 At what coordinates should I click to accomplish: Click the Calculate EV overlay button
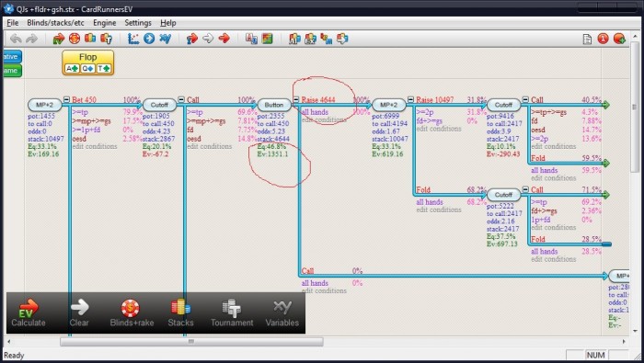click(x=28, y=313)
